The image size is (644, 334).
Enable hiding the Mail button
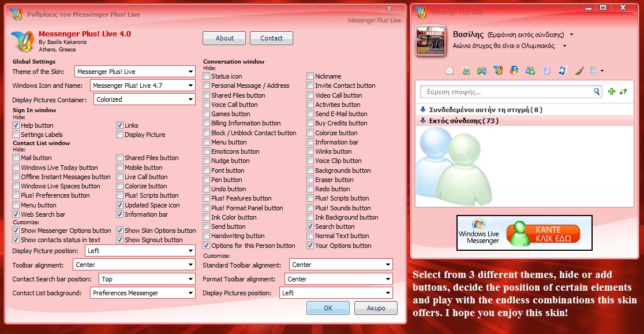click(16, 158)
